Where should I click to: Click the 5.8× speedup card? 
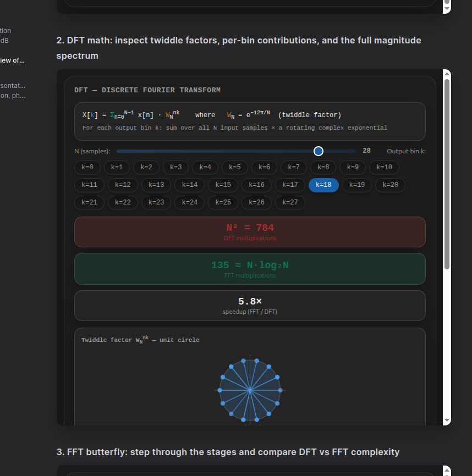[250, 306]
